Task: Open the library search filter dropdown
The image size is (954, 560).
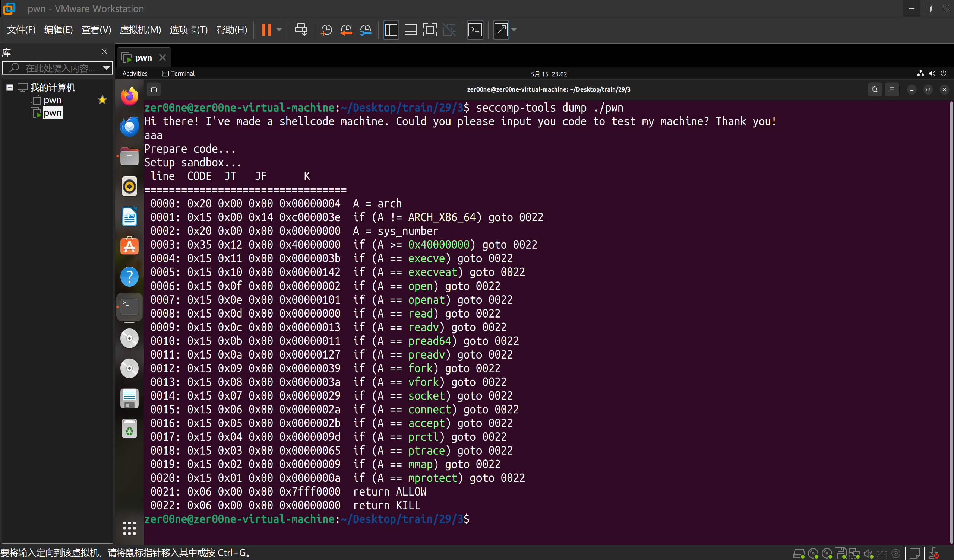Action: click(x=106, y=68)
